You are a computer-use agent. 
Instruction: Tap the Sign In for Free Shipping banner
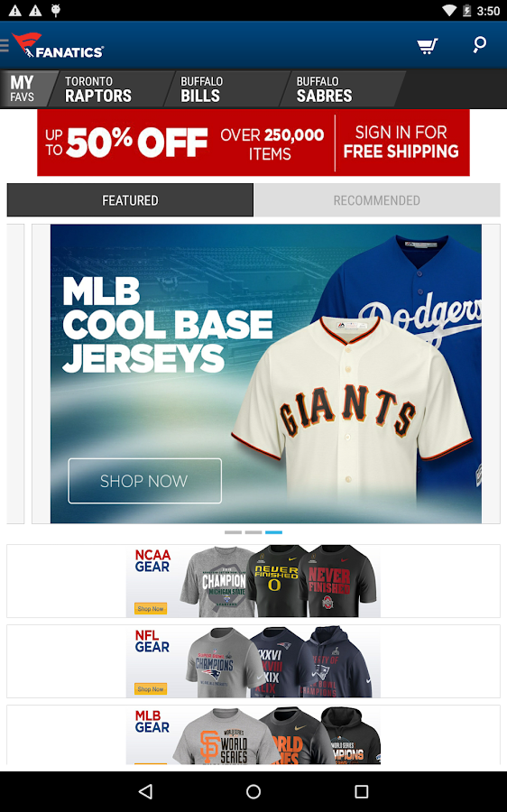pos(401,142)
